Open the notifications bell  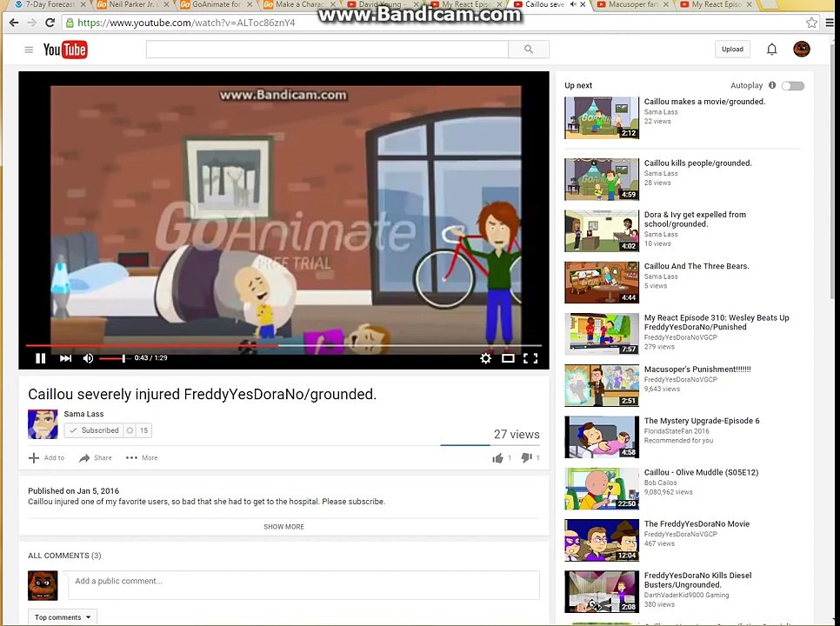point(771,50)
